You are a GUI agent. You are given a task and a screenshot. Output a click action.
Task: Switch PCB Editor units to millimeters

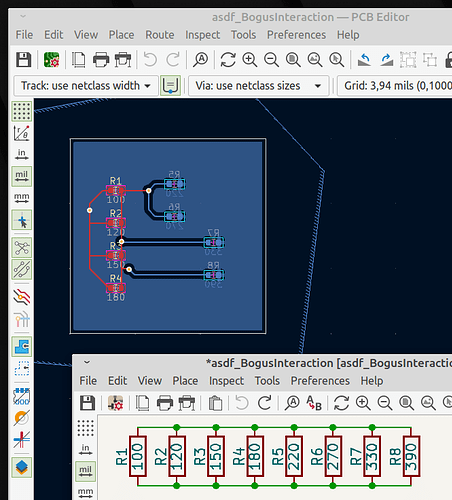click(22, 198)
